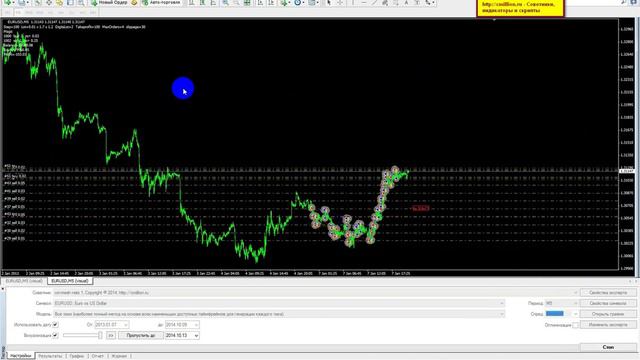The width and height of the screenshot is (640, 360).
Task: Open a new chart from the toolbar
Action: pyautogui.click(x=7, y=2)
